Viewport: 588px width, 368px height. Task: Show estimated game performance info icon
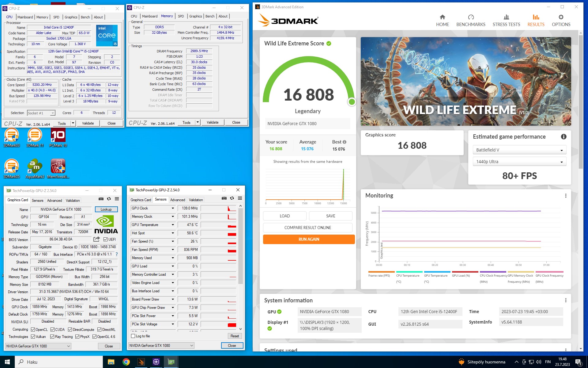tap(563, 137)
